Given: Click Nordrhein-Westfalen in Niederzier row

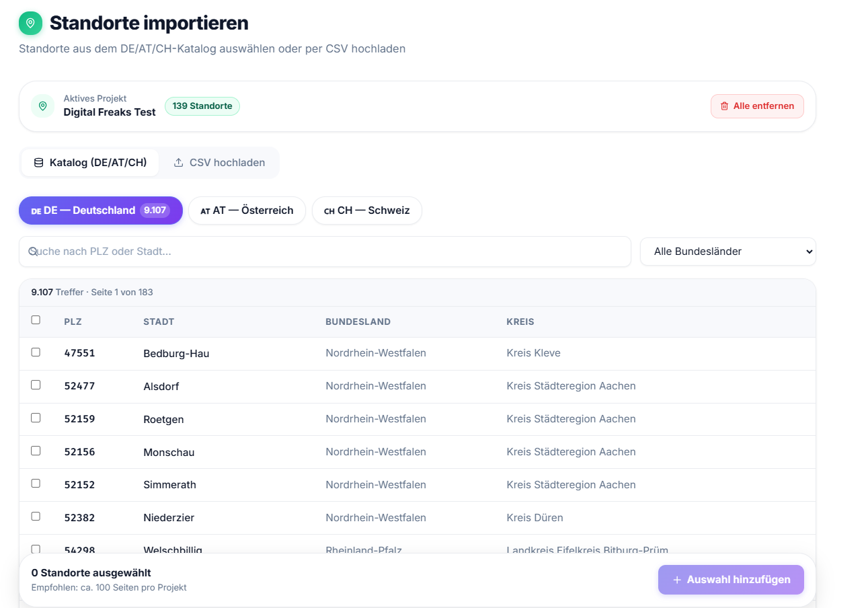Looking at the screenshot, I should [x=376, y=518].
